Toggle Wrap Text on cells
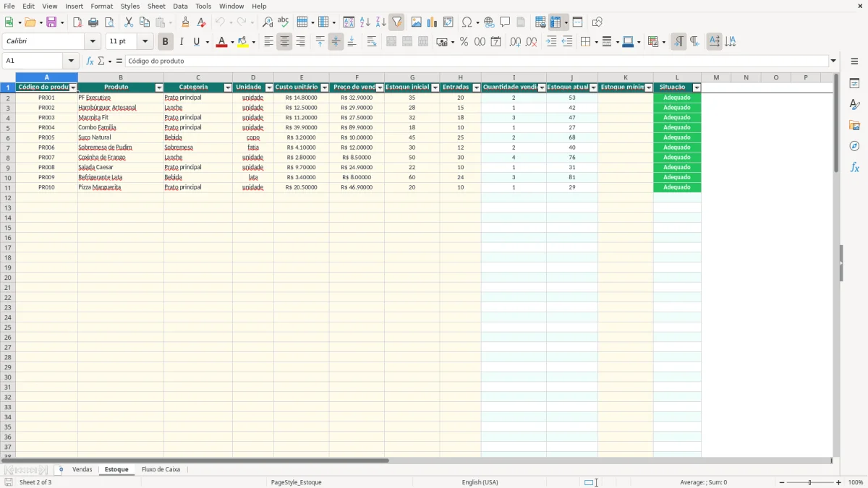Screen dimensions: 868x488 click(372, 42)
